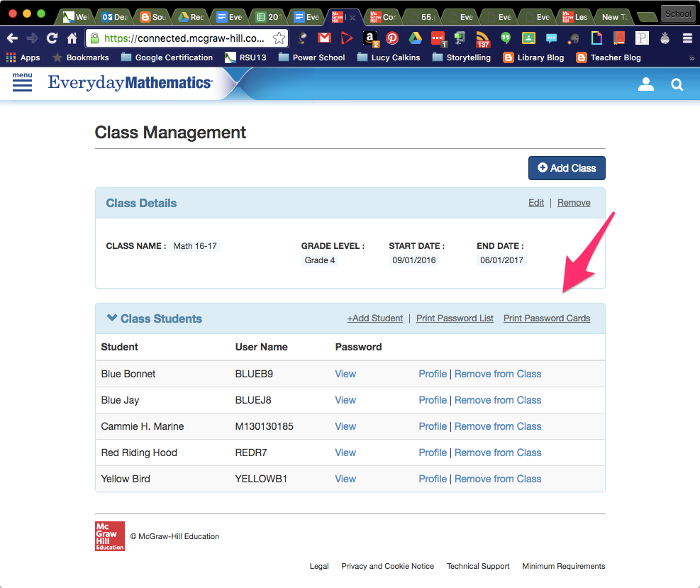Open the Gmail extension icon
Screen dimensions: 700x588
pos(325,38)
